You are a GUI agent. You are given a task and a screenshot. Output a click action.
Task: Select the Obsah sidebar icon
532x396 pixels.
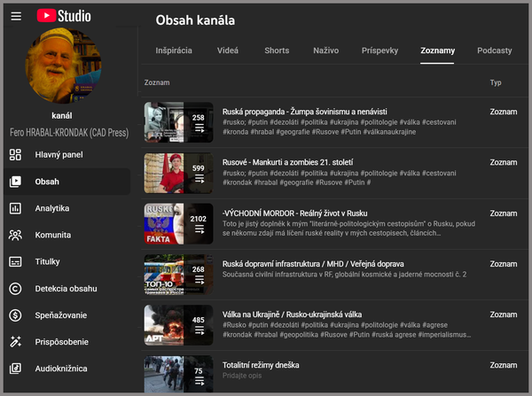coord(16,182)
